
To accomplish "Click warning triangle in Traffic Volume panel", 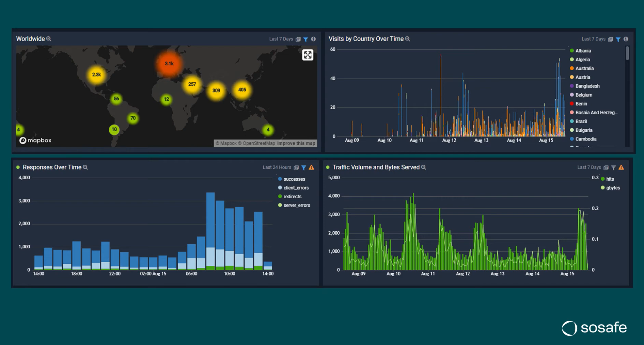I will [x=621, y=167].
